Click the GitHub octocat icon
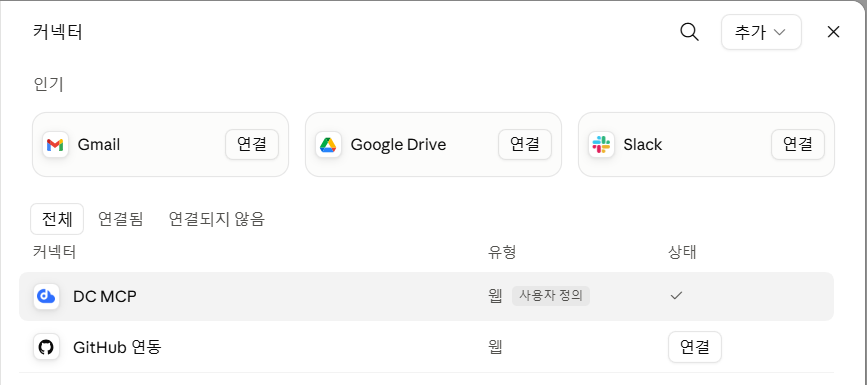The image size is (867, 385). (x=46, y=347)
